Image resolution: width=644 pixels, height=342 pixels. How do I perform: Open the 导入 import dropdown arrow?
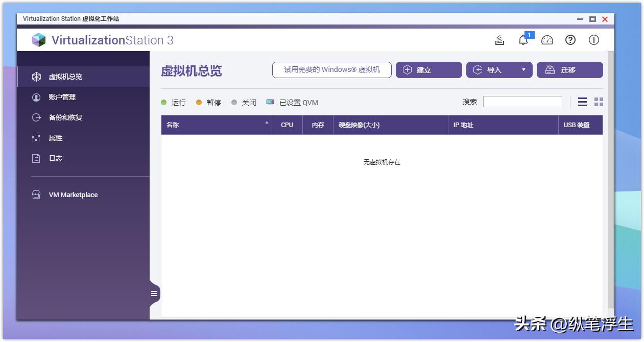tap(524, 70)
